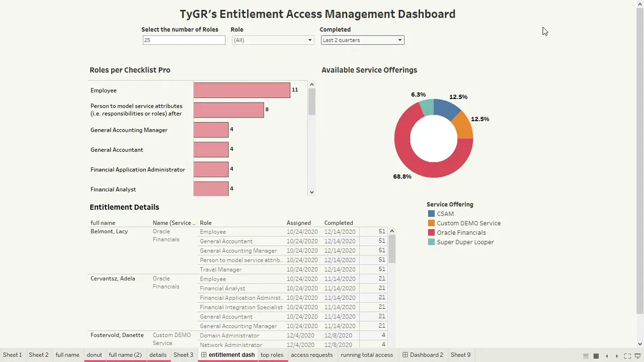
Task: Switch to the running total access sheet
Action: pos(367,355)
